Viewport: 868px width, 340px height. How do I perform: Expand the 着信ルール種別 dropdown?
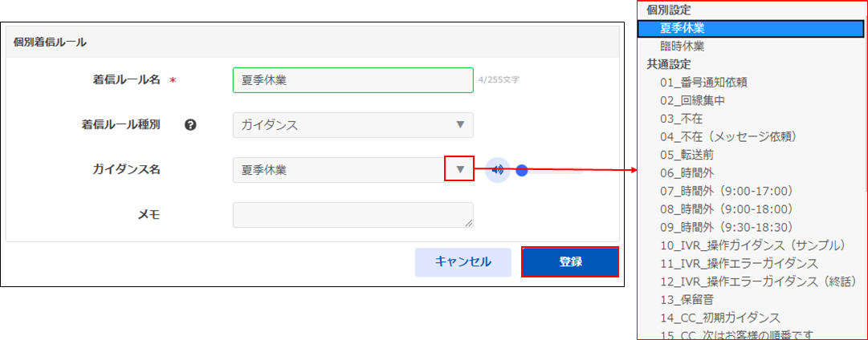[460, 125]
